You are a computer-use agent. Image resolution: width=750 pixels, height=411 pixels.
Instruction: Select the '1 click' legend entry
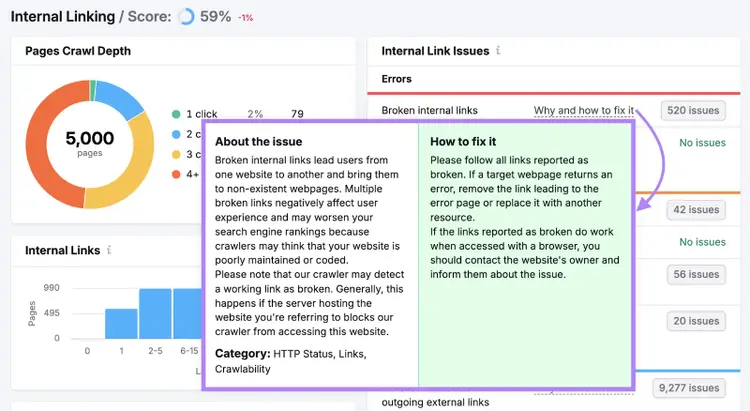201,114
